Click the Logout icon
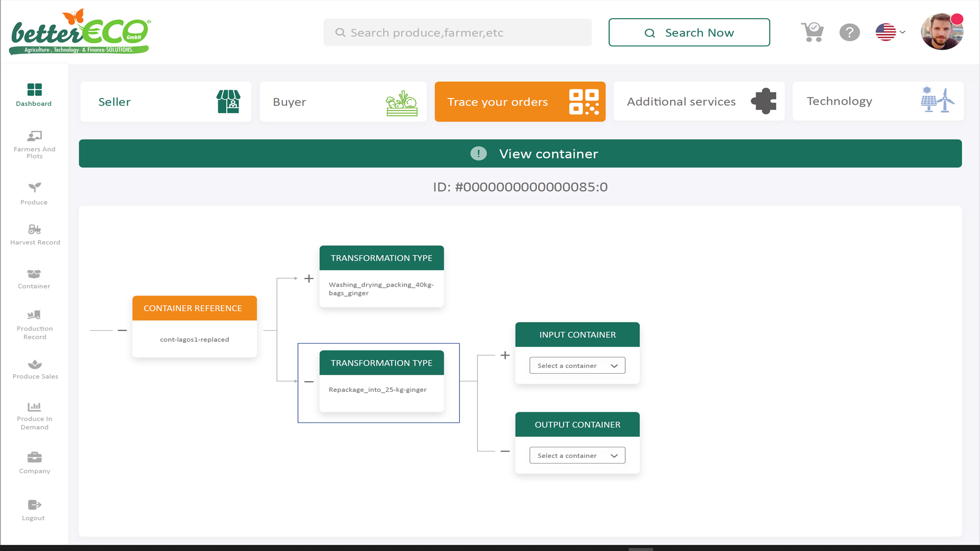Screen dimensions: 980x551 point(34,504)
